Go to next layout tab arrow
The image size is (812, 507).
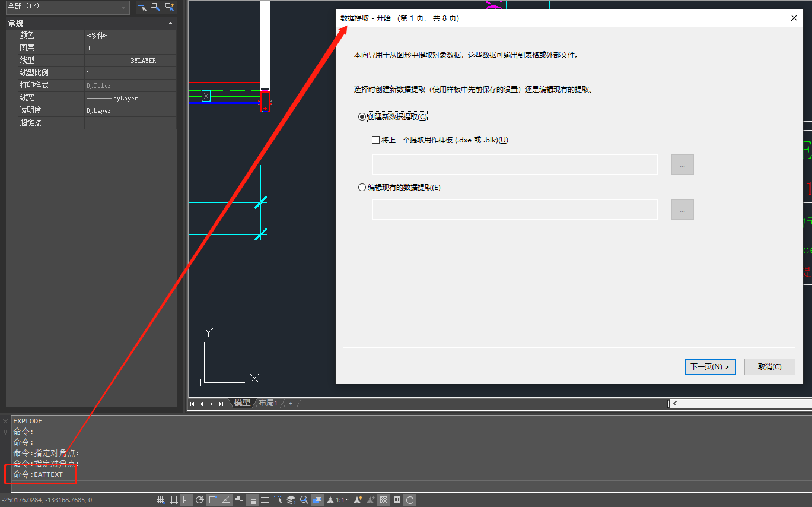(212, 404)
